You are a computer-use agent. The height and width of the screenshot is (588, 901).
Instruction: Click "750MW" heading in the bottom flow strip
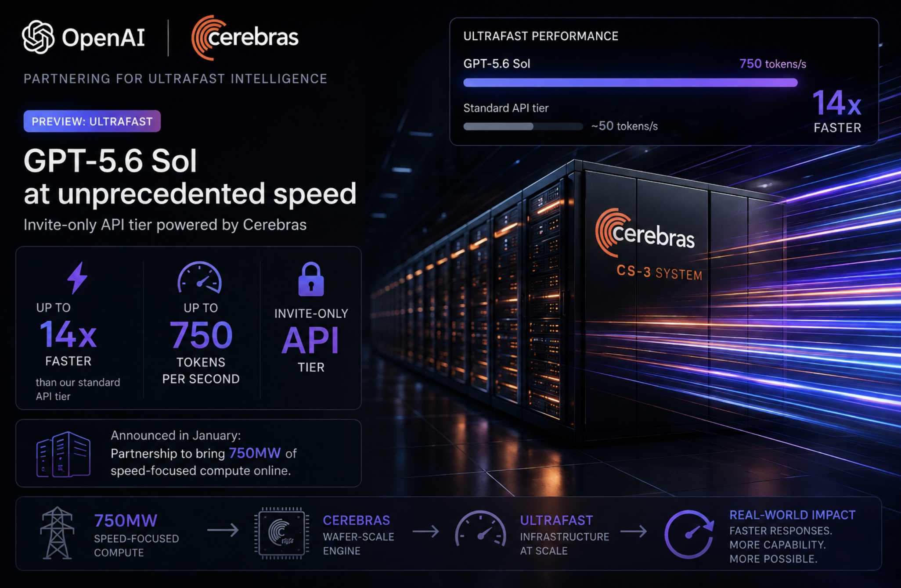126,521
